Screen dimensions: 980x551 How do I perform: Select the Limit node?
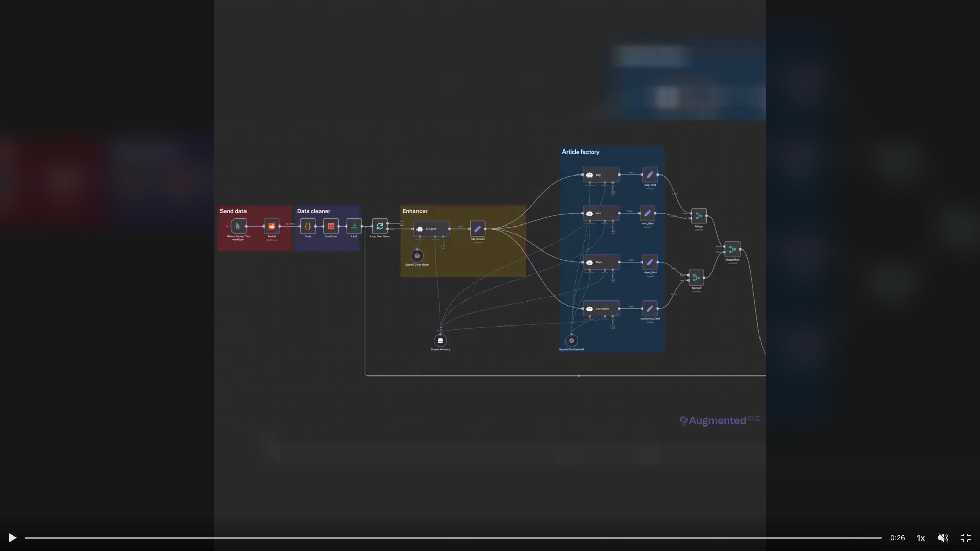pos(354,226)
